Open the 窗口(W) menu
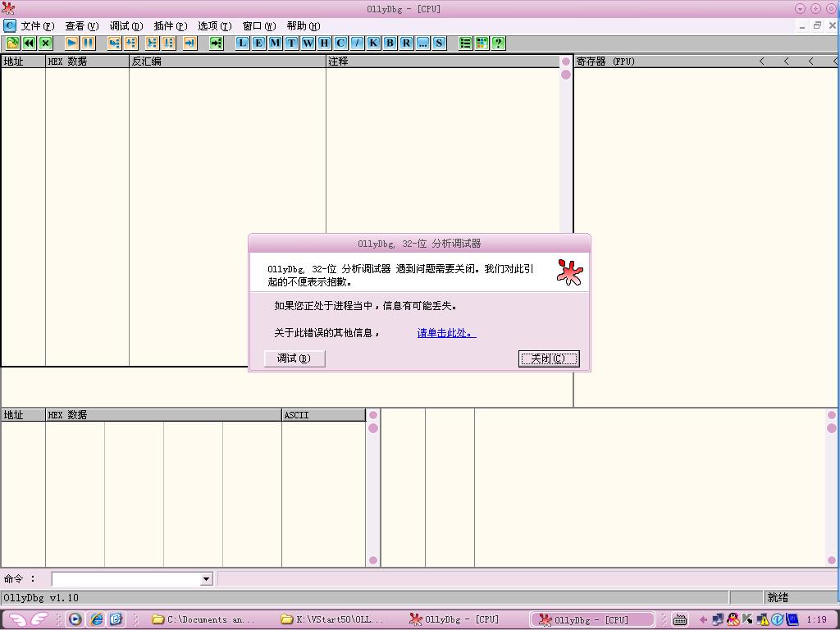This screenshot has width=840, height=630. tap(259, 25)
